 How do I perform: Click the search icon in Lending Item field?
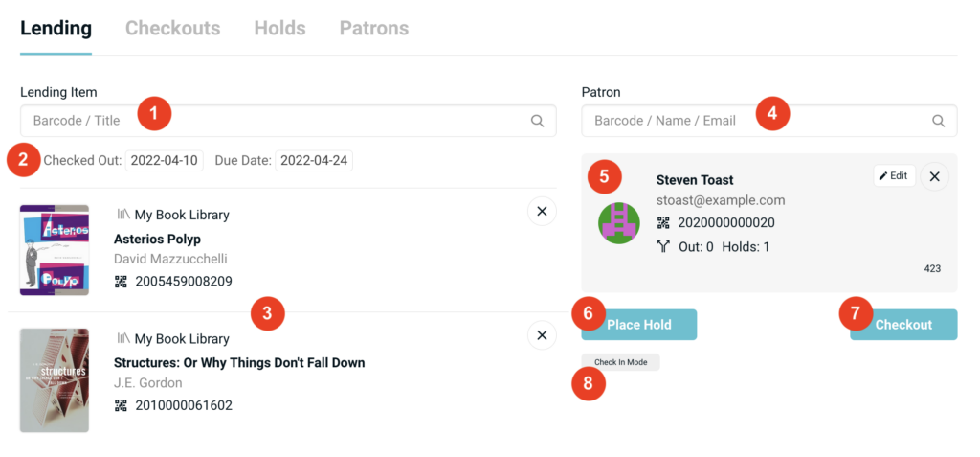(538, 122)
